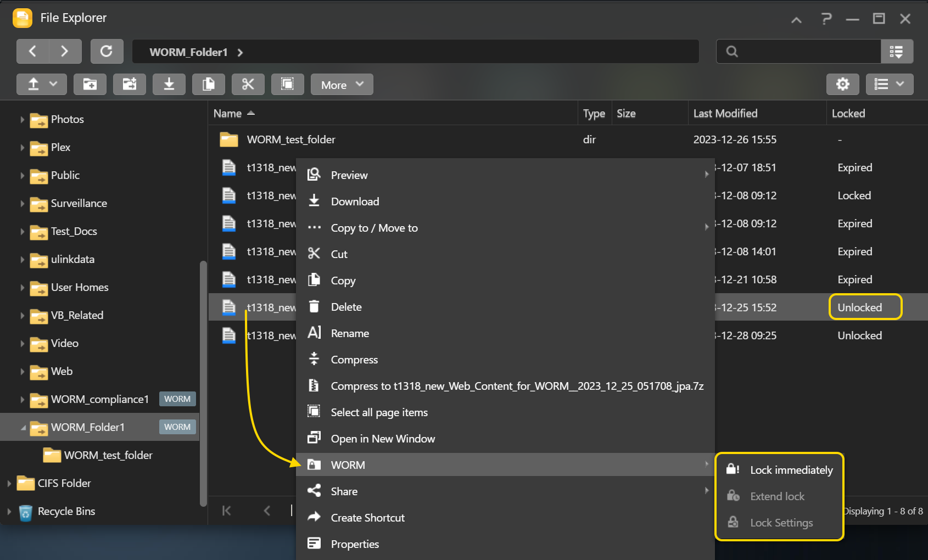Go back with the left arrow button
The height and width of the screenshot is (560, 928).
[33, 52]
